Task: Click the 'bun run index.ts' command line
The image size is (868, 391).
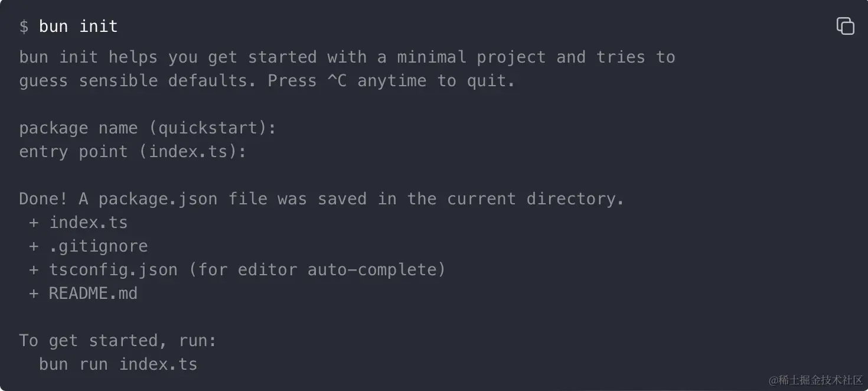Action: pyautogui.click(x=118, y=364)
